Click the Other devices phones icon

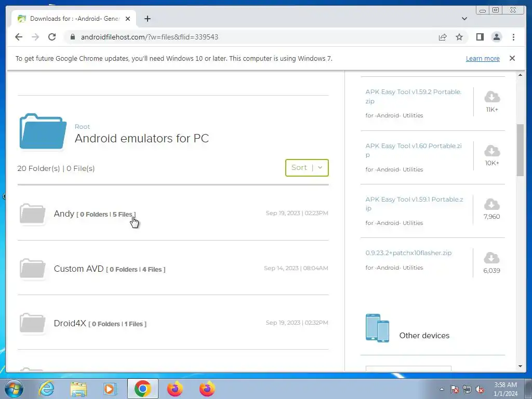click(377, 328)
